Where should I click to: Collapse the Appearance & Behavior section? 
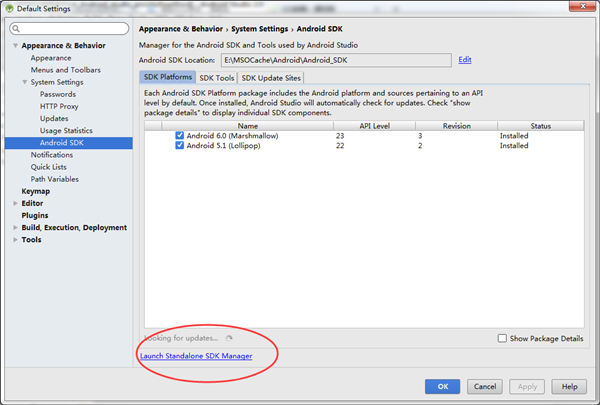coord(15,46)
